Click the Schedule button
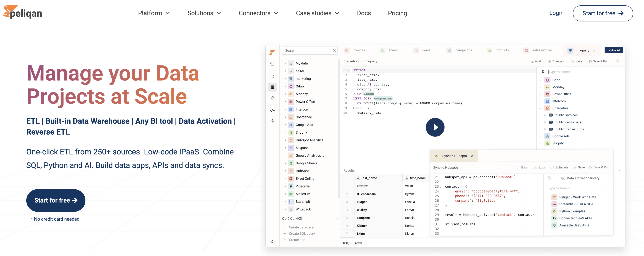This screenshot has height=256, width=644. pyautogui.click(x=559, y=167)
